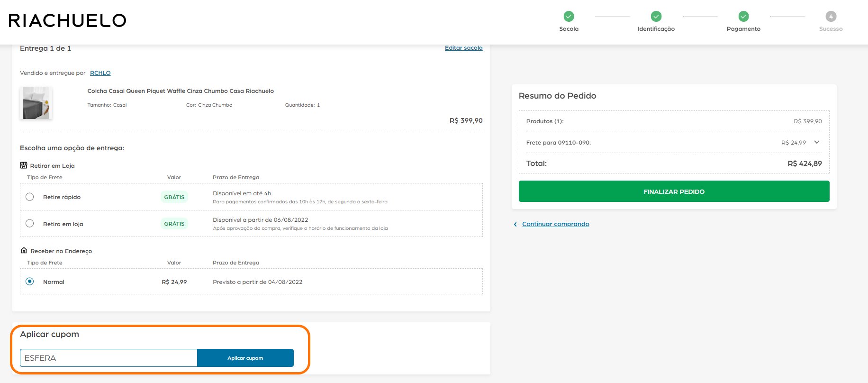This screenshot has width=868, height=383.
Task: Click the Riachuelo logo
Action: [67, 20]
